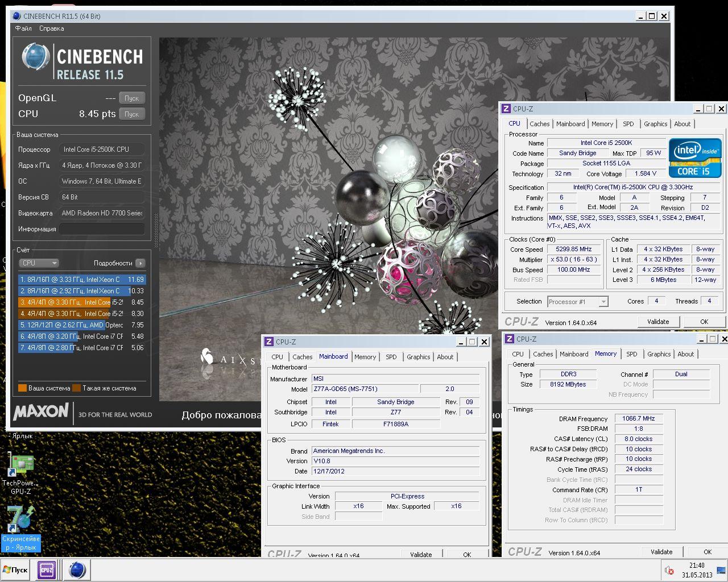Click the Core Voltage value 1.584 V
This screenshot has width=728, height=582.
coord(645,173)
